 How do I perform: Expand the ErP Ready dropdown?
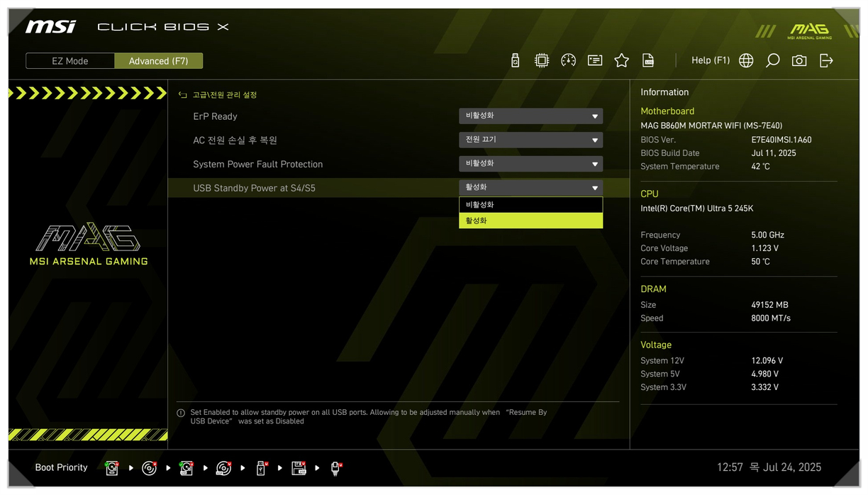530,116
